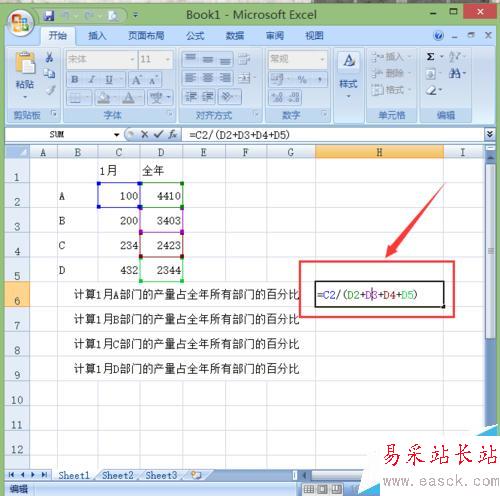Open the 审阅 (Review) ribbon tab

275,35
